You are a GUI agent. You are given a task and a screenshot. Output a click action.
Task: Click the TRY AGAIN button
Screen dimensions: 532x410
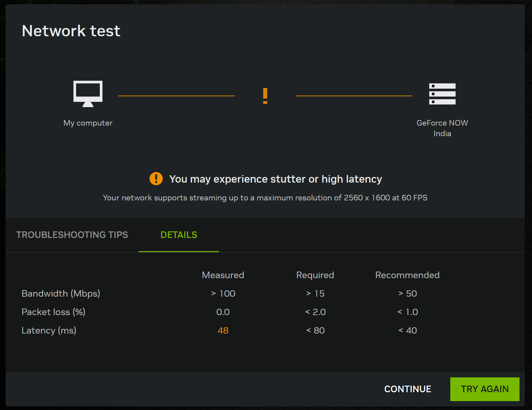pos(485,389)
